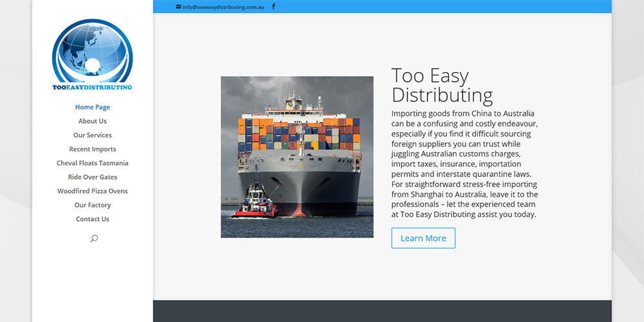644x322 pixels.
Task: Go to Home Page menu item
Action: (92, 107)
